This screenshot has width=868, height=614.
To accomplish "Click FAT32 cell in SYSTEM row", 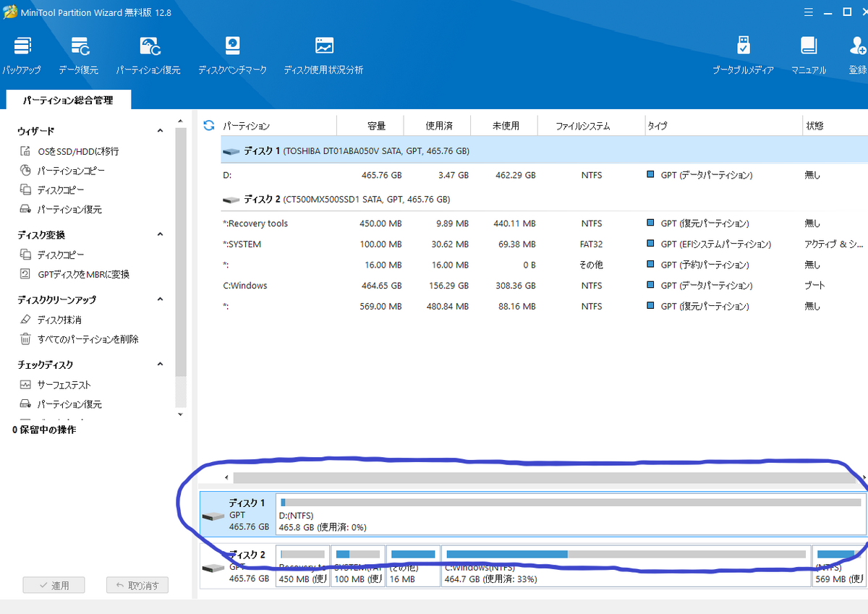I will (x=591, y=244).
